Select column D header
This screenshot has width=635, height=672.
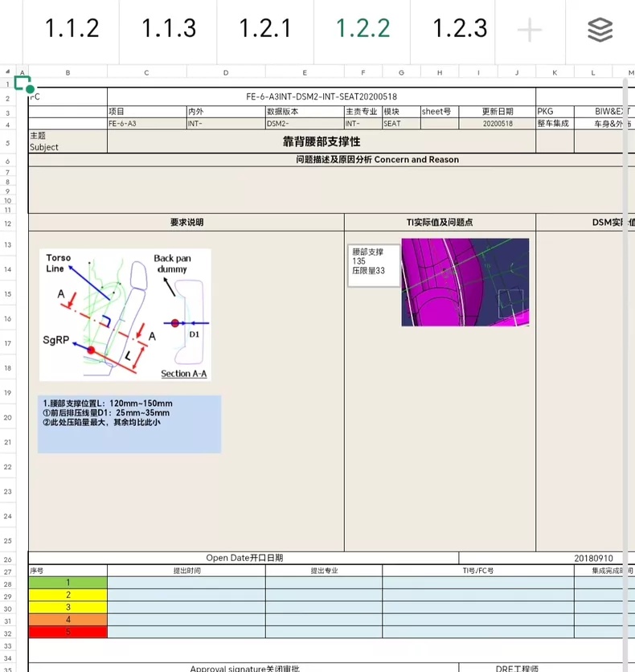coord(226,72)
